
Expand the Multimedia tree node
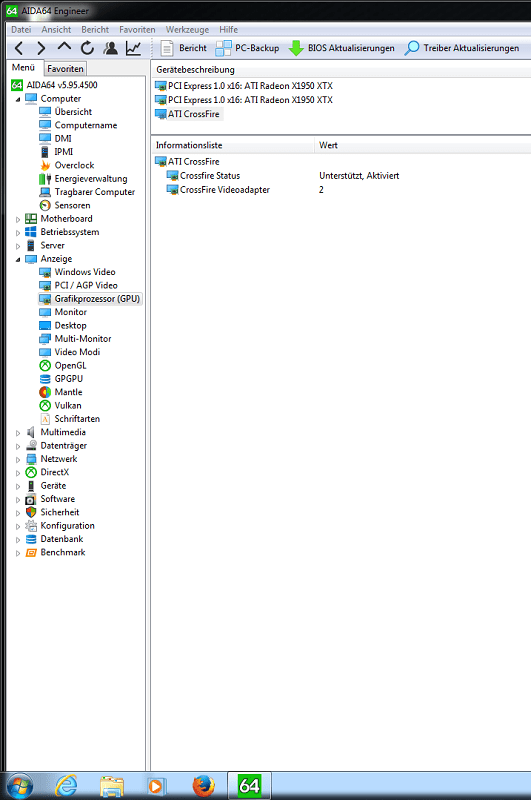[x=18, y=433]
